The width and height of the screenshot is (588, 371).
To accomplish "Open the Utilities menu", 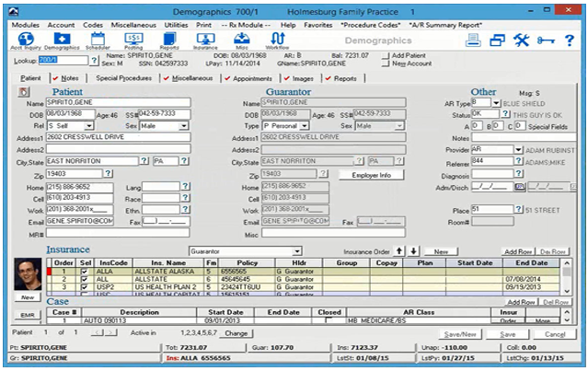I will click(x=177, y=25).
